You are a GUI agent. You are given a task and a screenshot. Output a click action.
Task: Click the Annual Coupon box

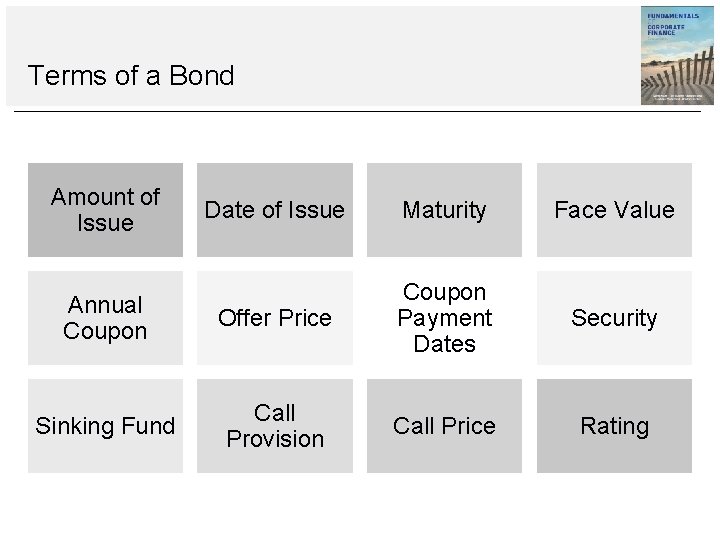105,318
